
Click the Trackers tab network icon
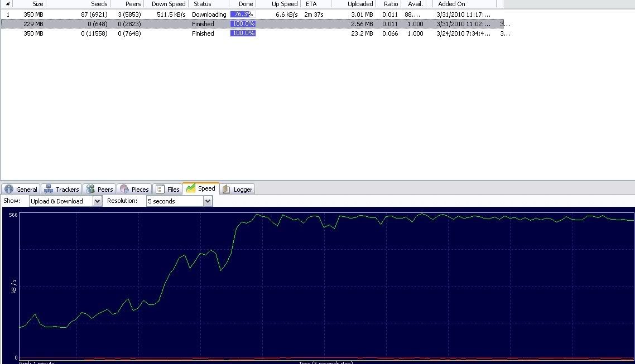[x=49, y=190]
